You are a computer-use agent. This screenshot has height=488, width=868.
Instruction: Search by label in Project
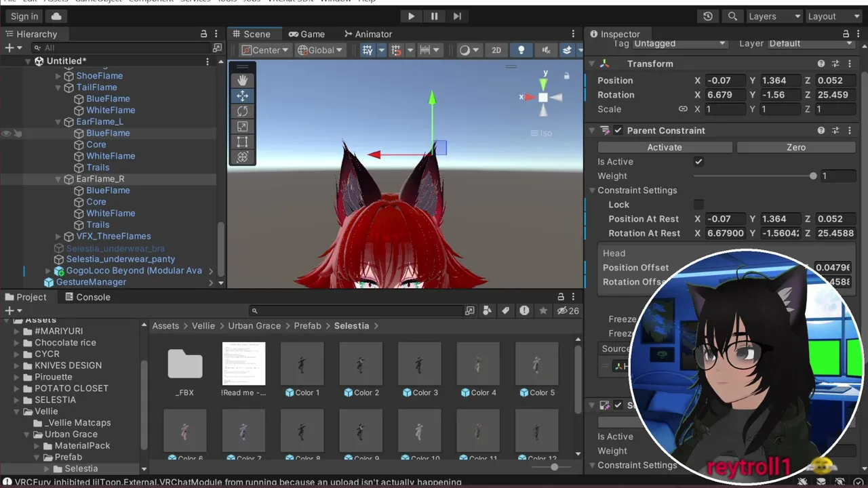pos(505,310)
